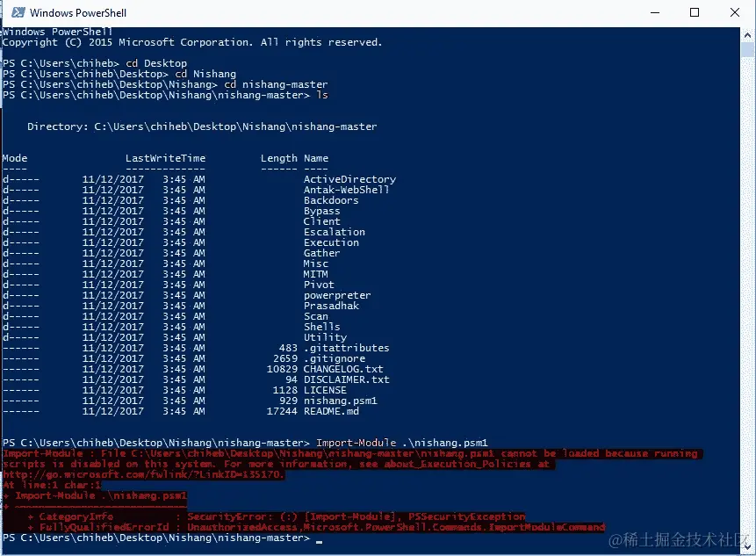Click the LastWriteTime column header
756x556 pixels.
pyautogui.click(x=165, y=158)
